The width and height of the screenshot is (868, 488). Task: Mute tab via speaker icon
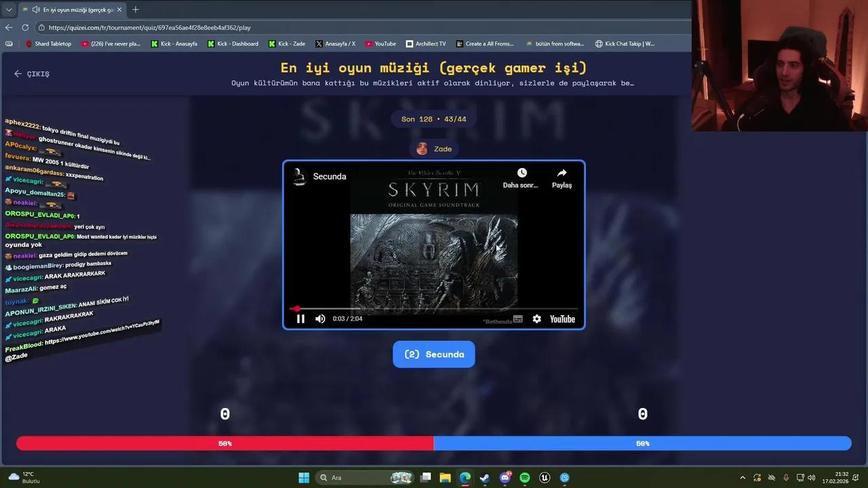point(35,9)
